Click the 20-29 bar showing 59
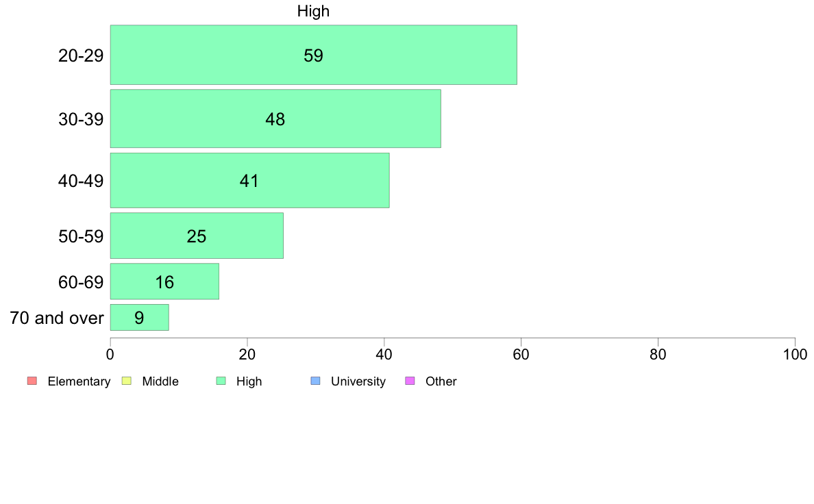The width and height of the screenshot is (814, 504). click(313, 55)
